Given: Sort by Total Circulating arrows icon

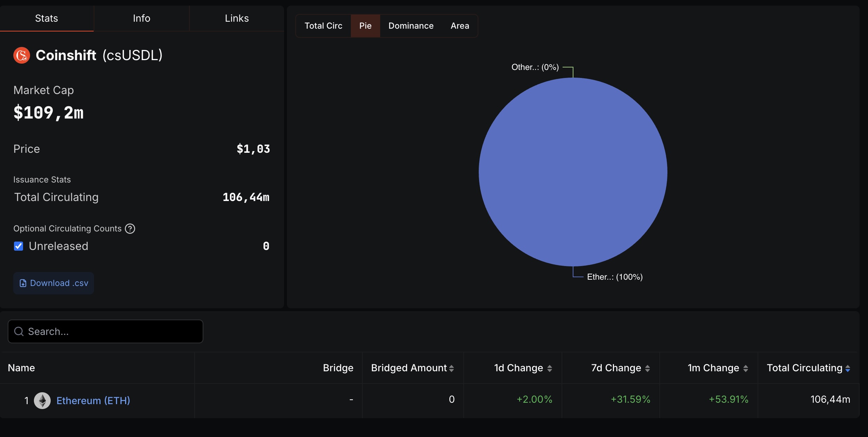Looking at the screenshot, I should point(848,368).
